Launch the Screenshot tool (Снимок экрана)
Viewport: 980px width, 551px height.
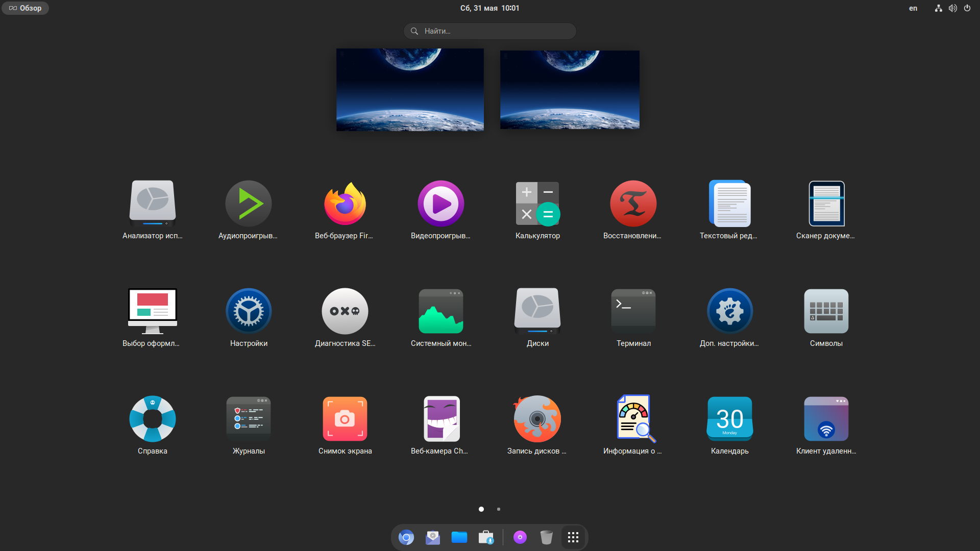345,419
